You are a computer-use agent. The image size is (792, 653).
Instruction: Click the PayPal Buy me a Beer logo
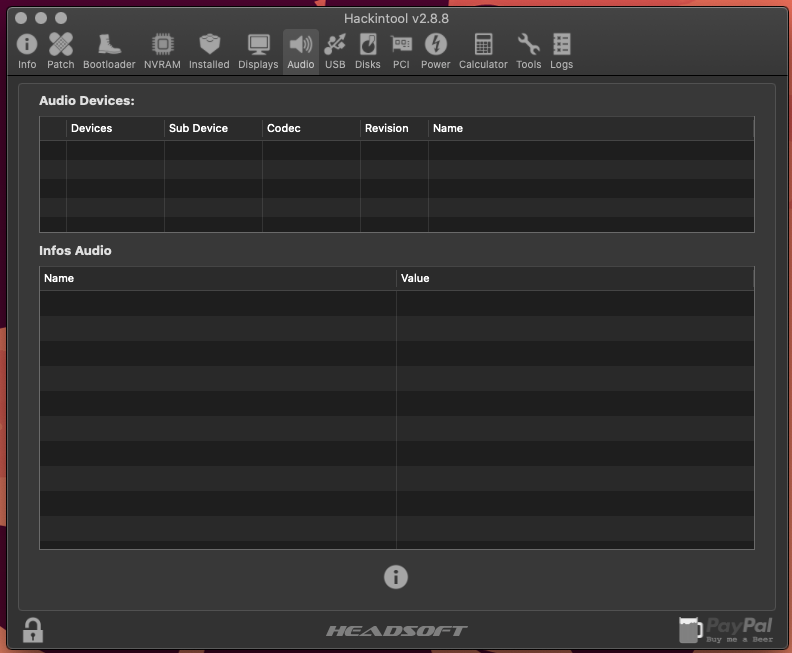click(726, 630)
